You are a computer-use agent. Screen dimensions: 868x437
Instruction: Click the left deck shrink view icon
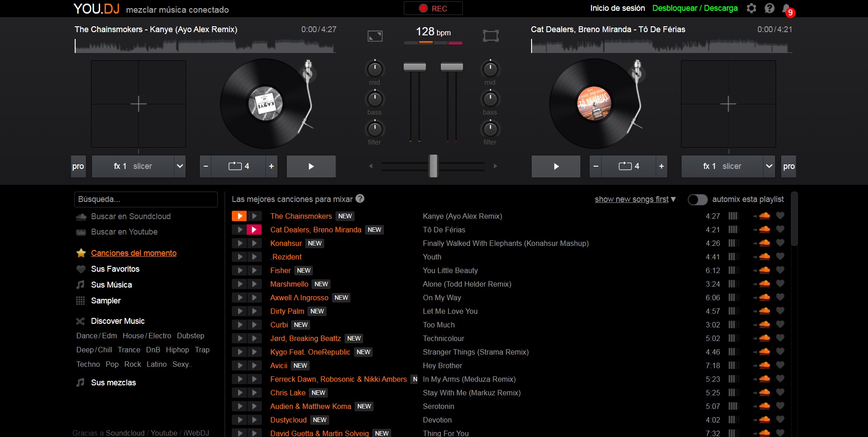click(x=375, y=36)
